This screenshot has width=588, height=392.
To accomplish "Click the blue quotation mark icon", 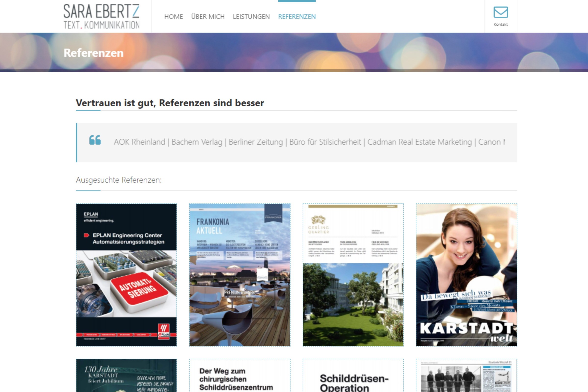I will pos(95,140).
